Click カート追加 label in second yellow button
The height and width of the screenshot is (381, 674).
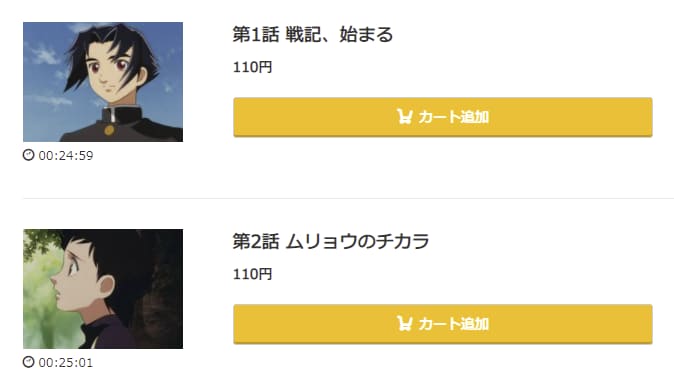pos(453,324)
